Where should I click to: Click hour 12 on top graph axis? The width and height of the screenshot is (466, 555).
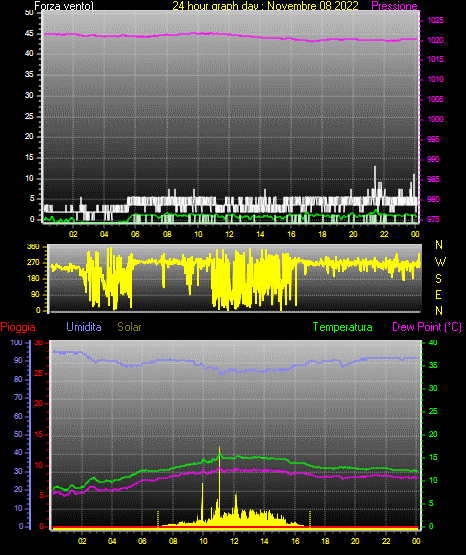coord(229,234)
